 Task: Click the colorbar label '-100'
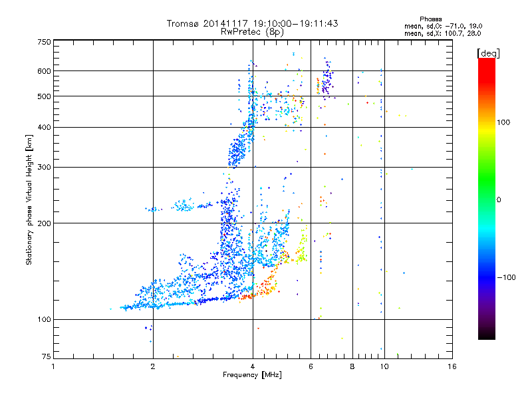click(506, 277)
